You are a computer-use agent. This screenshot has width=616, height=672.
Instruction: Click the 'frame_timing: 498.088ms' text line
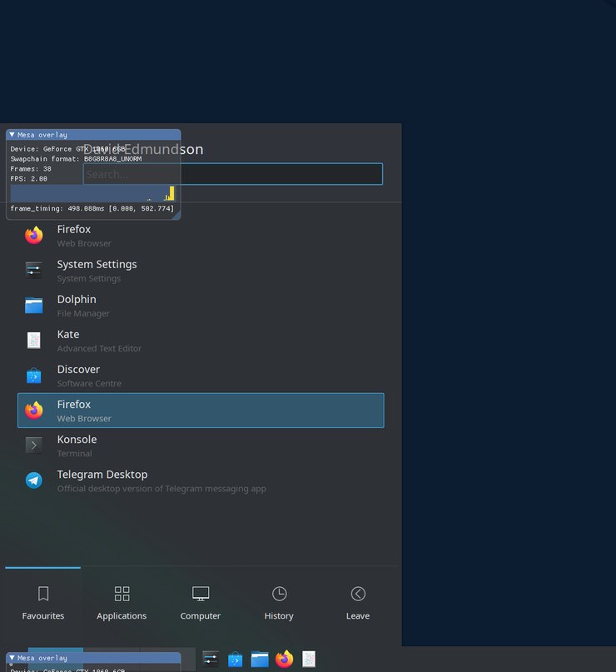click(92, 208)
